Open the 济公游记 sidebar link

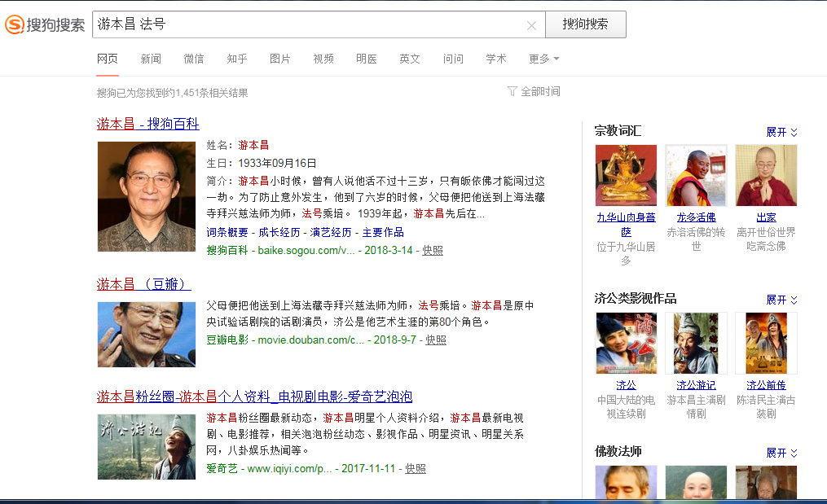[x=696, y=385]
